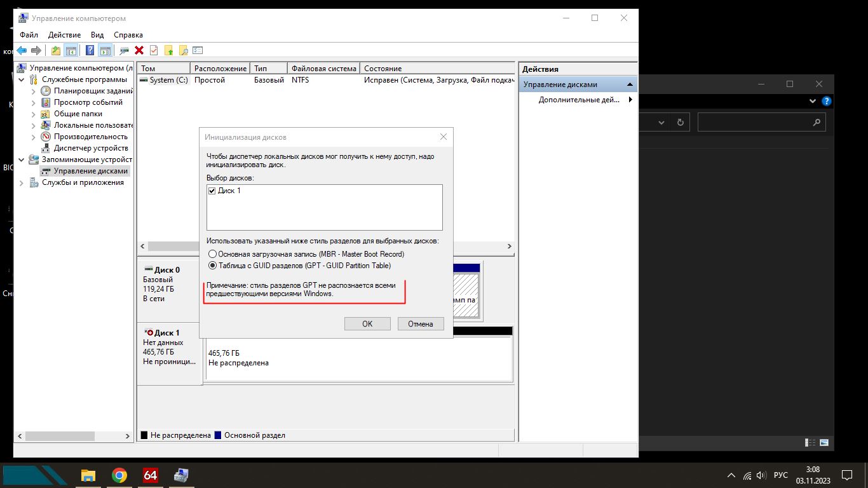Click the search magnifier in the dark Explorer window
This screenshot has width=868, height=488.
pyautogui.click(x=817, y=122)
